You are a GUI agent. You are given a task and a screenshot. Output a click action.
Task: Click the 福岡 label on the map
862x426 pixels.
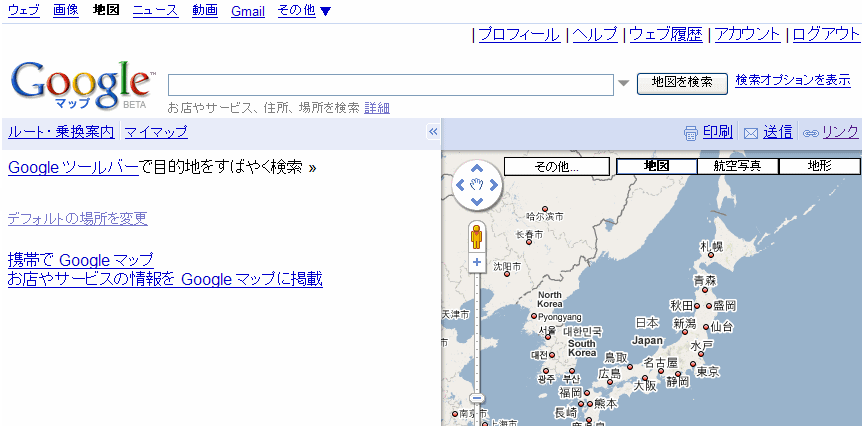pyautogui.click(x=570, y=392)
